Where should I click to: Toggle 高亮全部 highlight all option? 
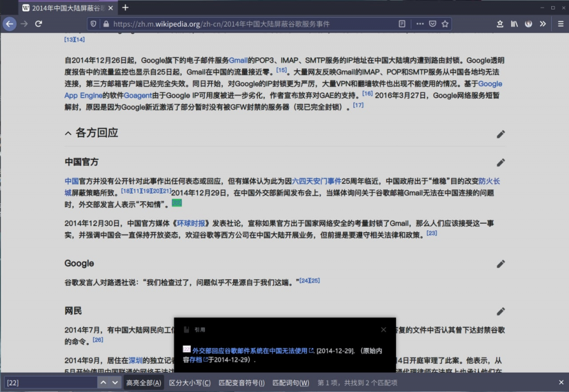[x=143, y=383]
